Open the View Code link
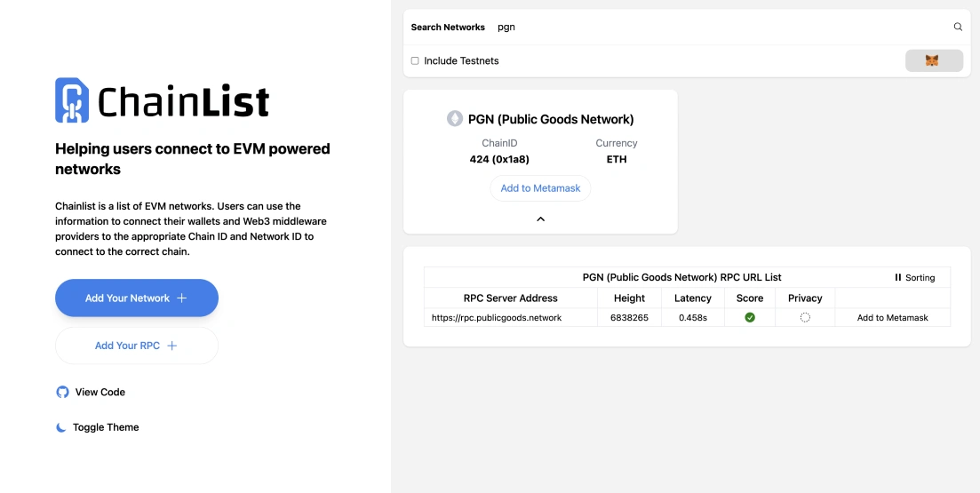The image size is (980, 493). (91, 392)
